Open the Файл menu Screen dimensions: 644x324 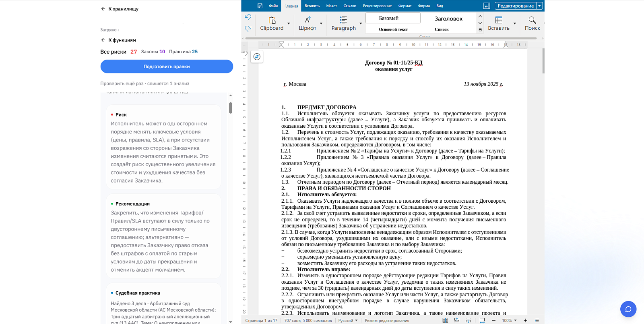(273, 6)
